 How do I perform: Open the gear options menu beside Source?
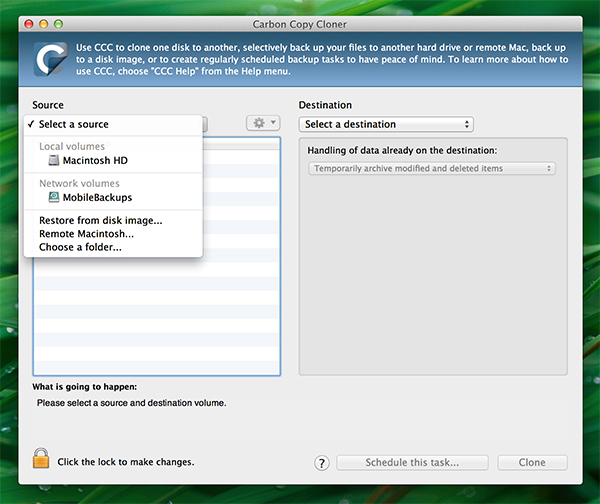[263, 123]
